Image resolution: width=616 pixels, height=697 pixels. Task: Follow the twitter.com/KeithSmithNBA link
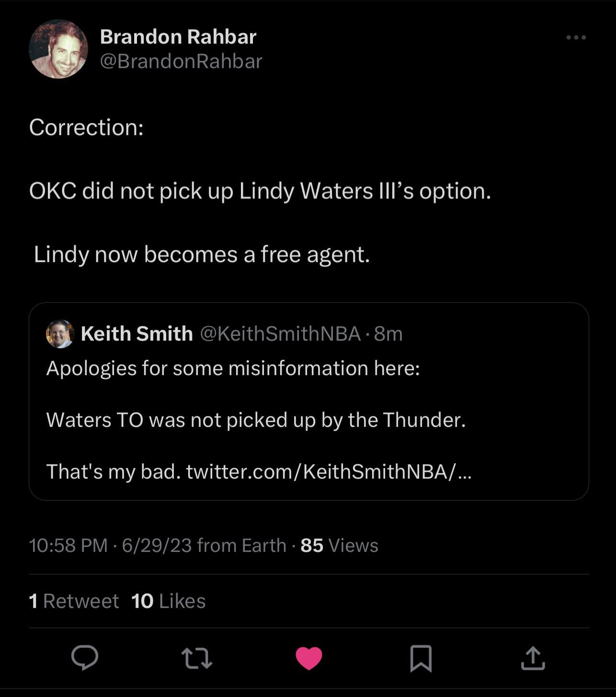pyautogui.click(x=329, y=471)
